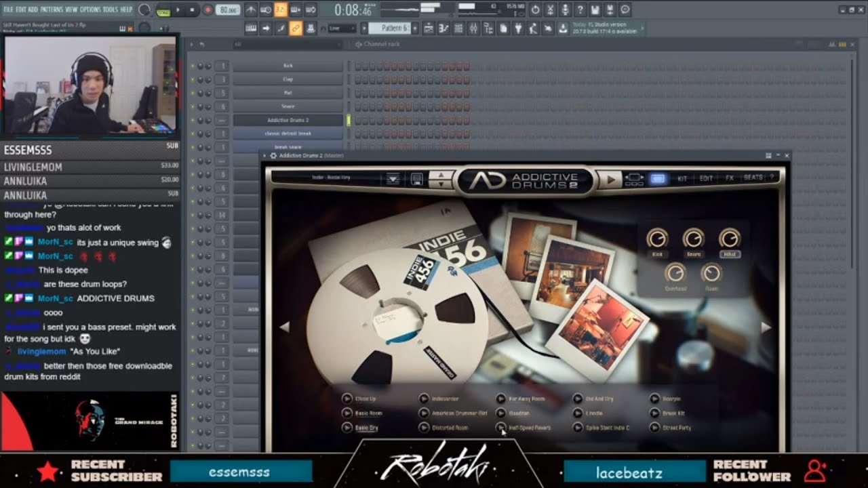Click the tempo field showing 80.000
The height and width of the screenshot is (488, 868).
pyautogui.click(x=229, y=10)
